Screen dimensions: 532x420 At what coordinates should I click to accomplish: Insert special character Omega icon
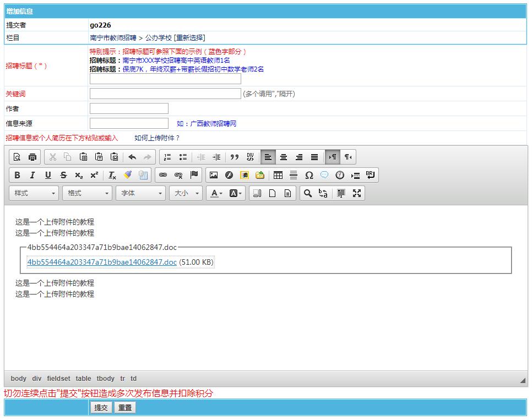tap(309, 175)
